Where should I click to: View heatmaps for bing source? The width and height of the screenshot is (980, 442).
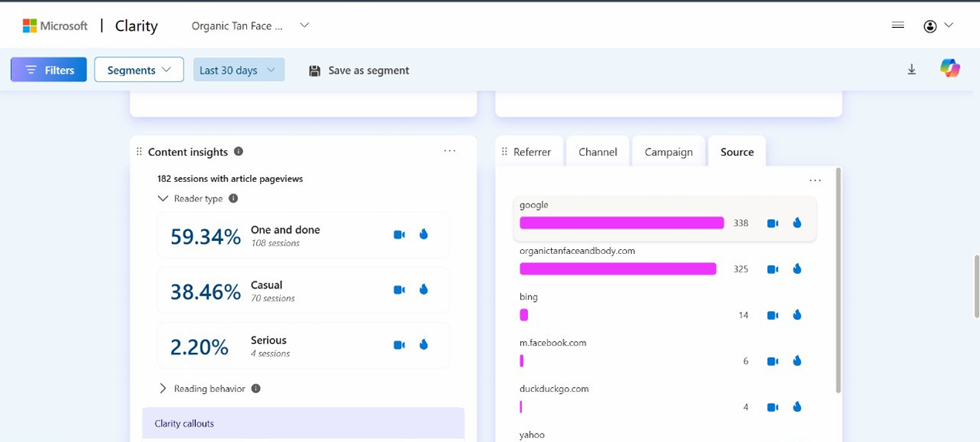[x=797, y=315]
